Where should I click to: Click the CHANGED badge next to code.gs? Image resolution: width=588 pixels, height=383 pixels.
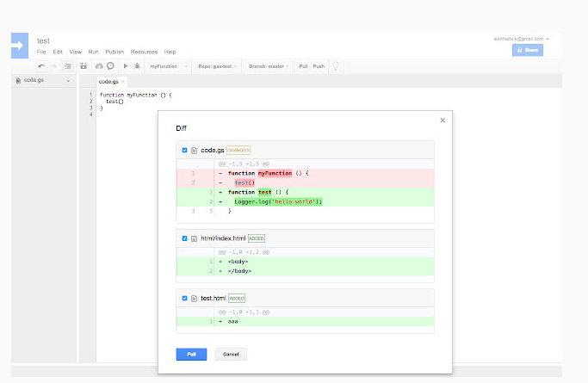(238, 151)
